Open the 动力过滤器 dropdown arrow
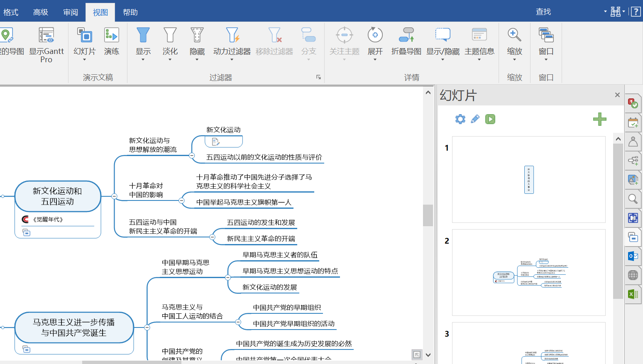This screenshot has width=643, height=364. [x=232, y=60]
